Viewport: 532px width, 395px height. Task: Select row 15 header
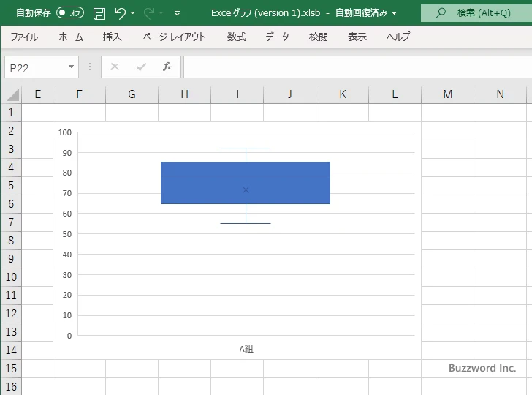(11, 369)
